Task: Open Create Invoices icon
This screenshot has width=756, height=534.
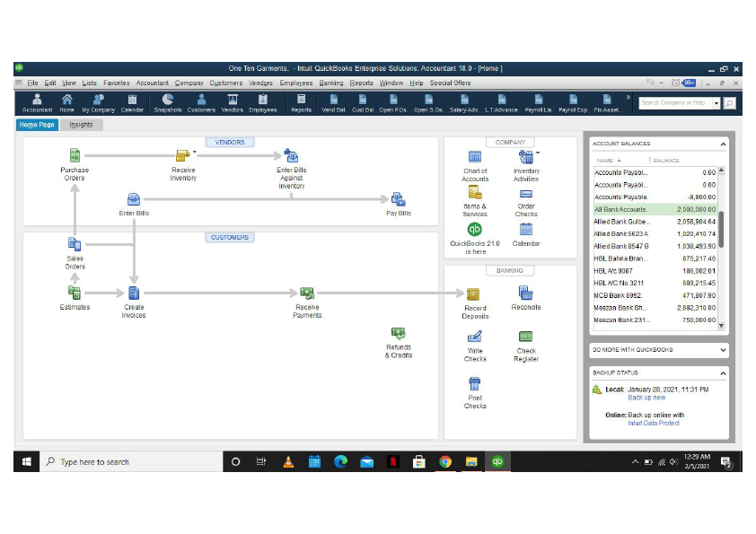Action: [x=134, y=293]
